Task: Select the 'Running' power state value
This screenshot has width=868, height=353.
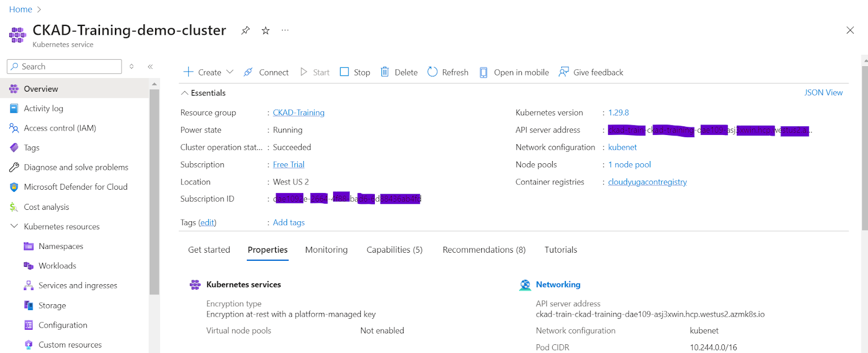Action: tap(288, 130)
